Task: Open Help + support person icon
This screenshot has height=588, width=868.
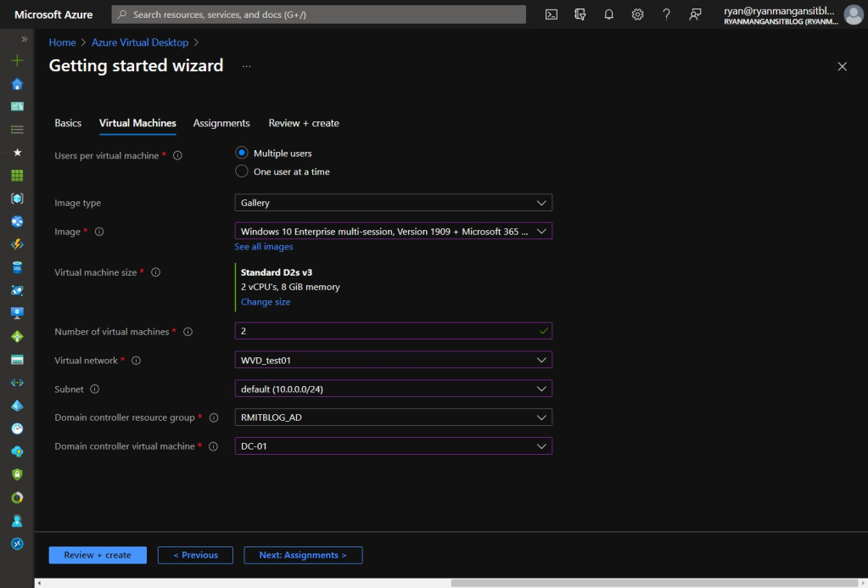Action: click(17, 521)
